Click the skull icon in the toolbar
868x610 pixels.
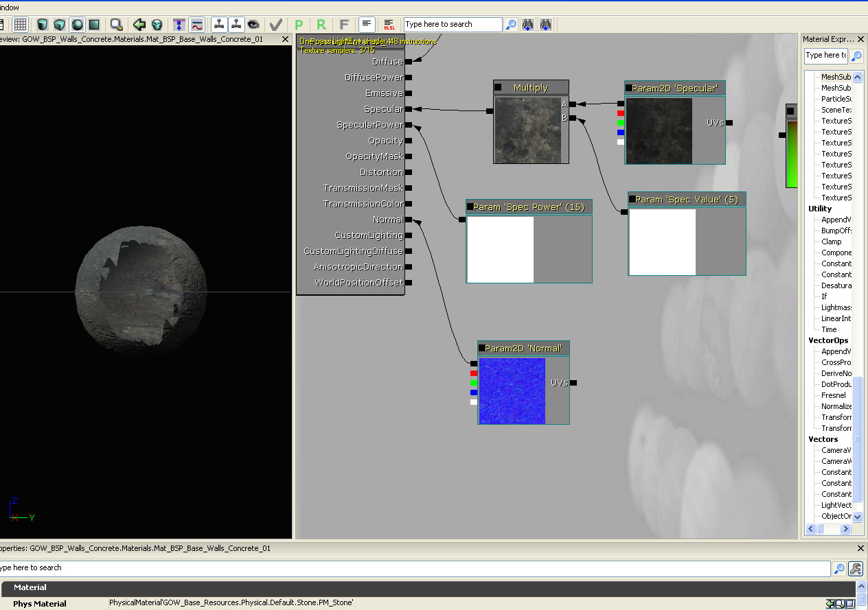[x=157, y=25]
